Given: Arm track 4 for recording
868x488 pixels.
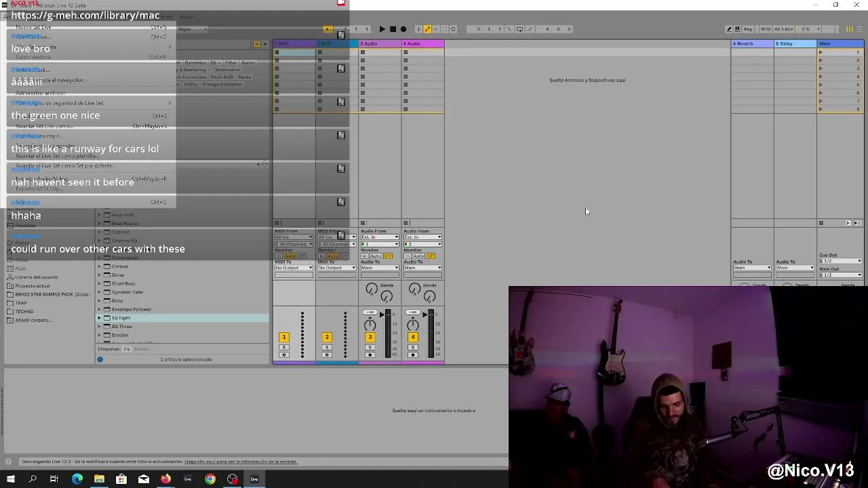Looking at the screenshot, I should pyautogui.click(x=413, y=355).
